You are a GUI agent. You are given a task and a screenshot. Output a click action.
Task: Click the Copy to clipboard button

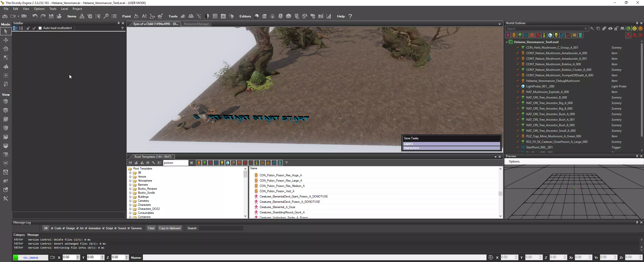[x=170, y=228]
